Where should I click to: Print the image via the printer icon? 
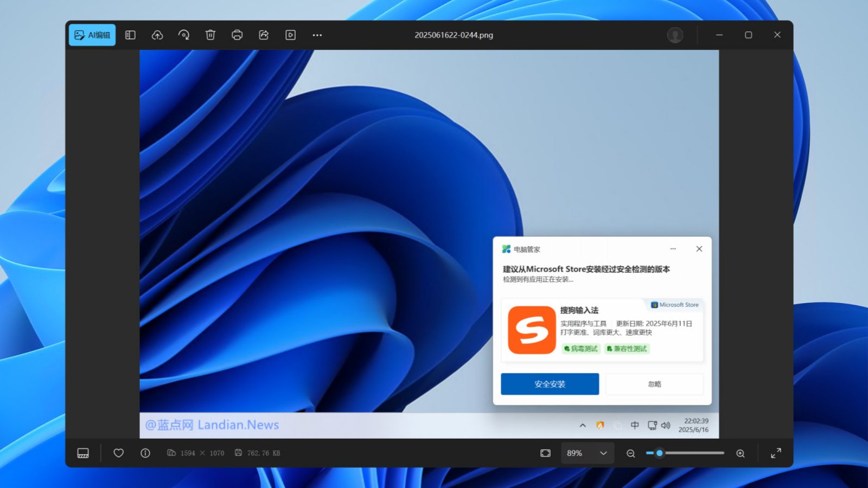coord(237,35)
